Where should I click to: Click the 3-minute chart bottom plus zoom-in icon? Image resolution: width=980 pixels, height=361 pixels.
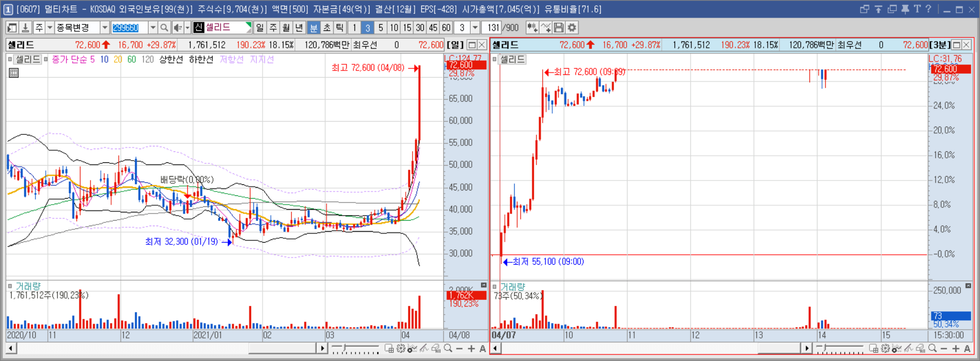[956, 348]
